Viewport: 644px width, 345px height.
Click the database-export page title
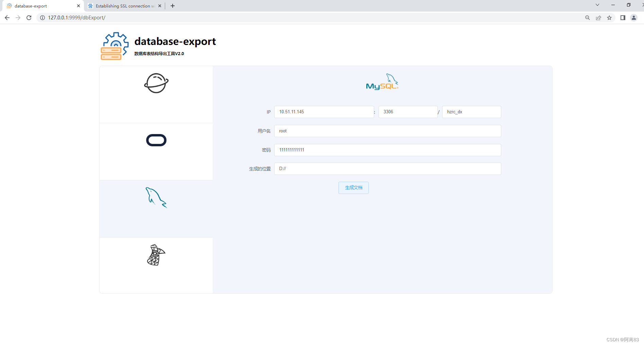(x=175, y=42)
